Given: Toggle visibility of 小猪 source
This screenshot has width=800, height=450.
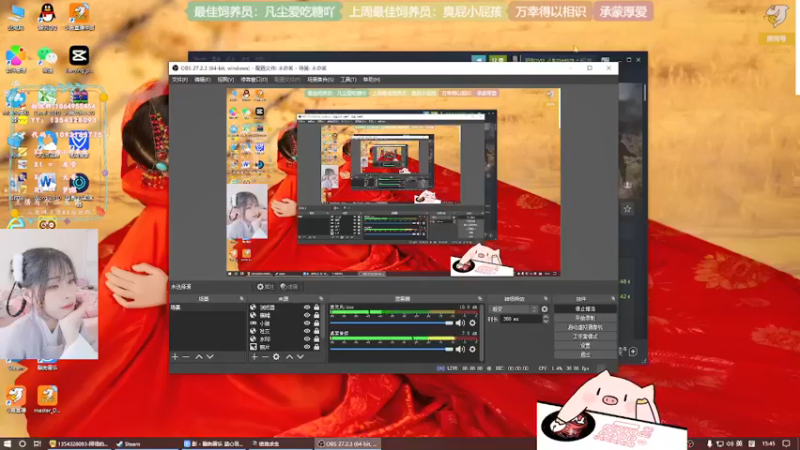Looking at the screenshot, I should pos(307,323).
